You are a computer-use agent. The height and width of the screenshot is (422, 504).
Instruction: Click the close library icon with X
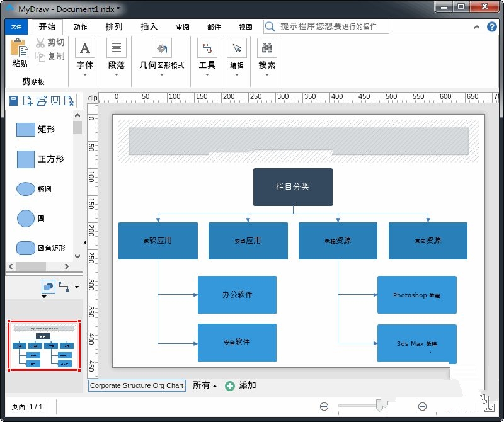(x=69, y=101)
